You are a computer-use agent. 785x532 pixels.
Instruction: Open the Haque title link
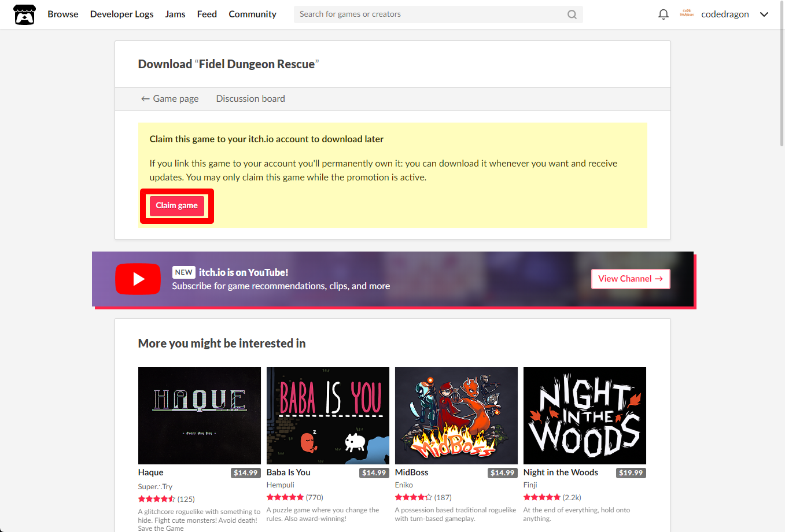[x=151, y=472]
